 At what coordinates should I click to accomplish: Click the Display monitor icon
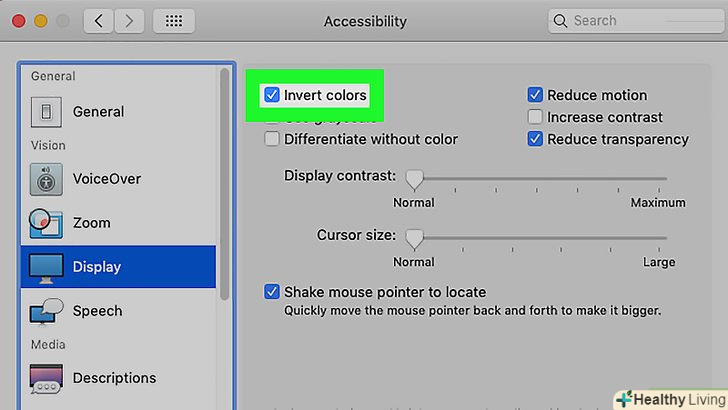pos(45,267)
